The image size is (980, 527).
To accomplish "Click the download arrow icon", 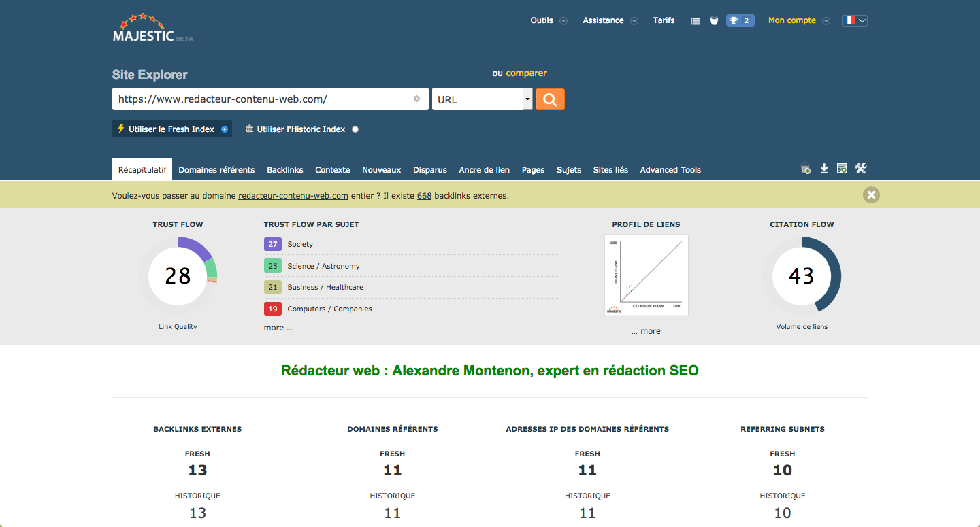I will click(823, 169).
